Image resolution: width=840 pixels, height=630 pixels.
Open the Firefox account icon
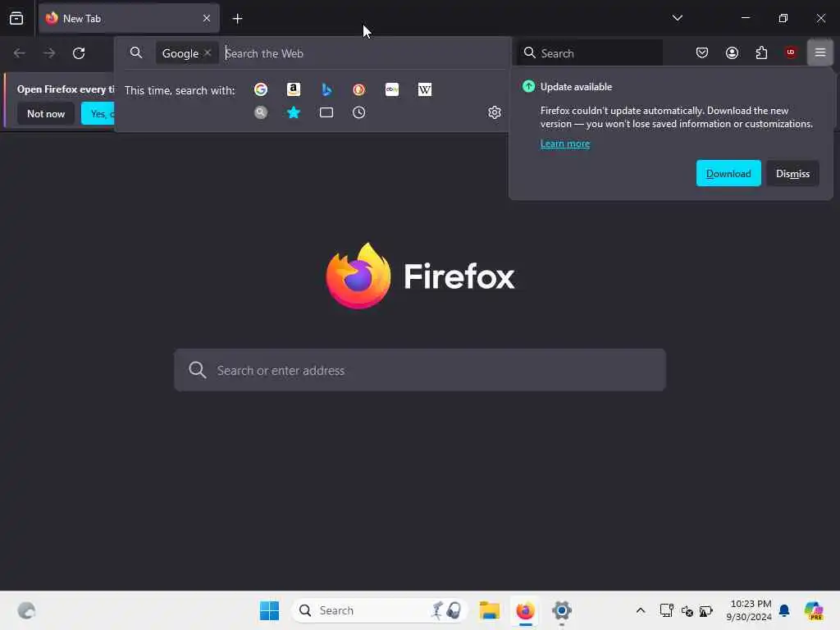[732, 52]
